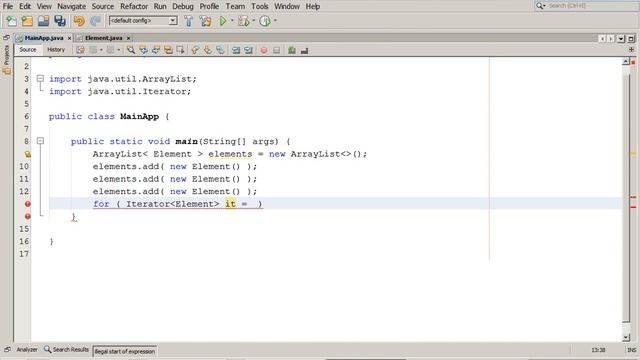Toggle Bookmark icon in editor toolbar
The width and height of the screenshot is (640, 360).
[220, 50]
